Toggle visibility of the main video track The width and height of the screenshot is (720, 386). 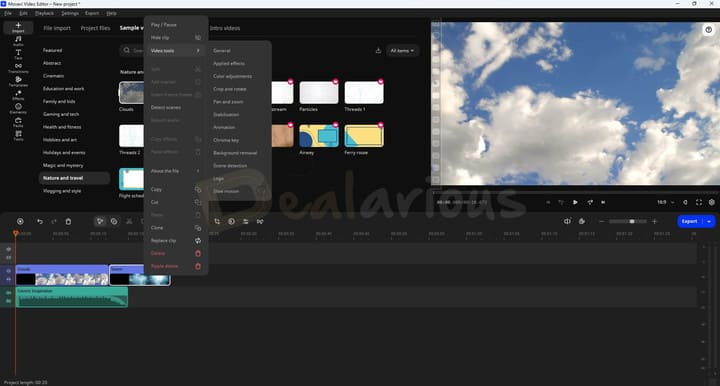(8, 271)
